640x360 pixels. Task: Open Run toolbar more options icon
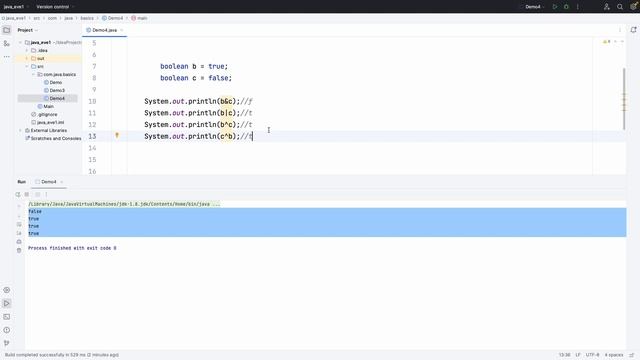pyautogui.click(x=46, y=194)
